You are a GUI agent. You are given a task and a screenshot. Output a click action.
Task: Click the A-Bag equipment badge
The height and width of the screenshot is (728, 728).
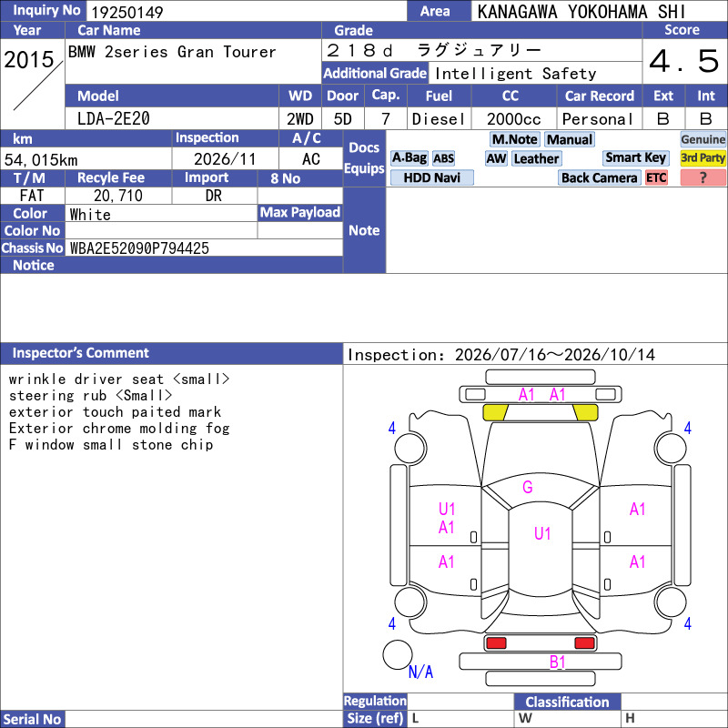point(409,158)
